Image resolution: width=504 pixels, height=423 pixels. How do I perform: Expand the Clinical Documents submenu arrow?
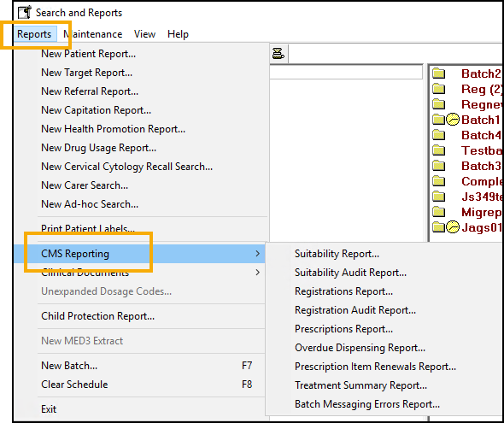click(257, 273)
